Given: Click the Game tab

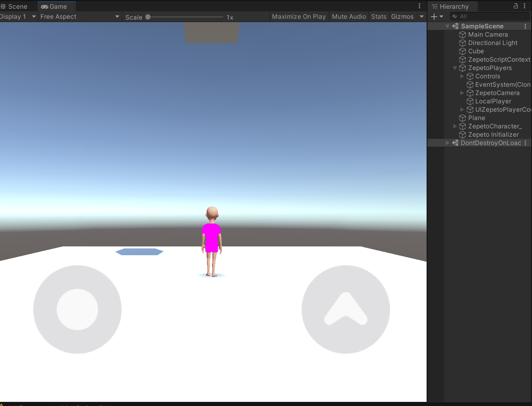Looking at the screenshot, I should [x=56, y=6].
